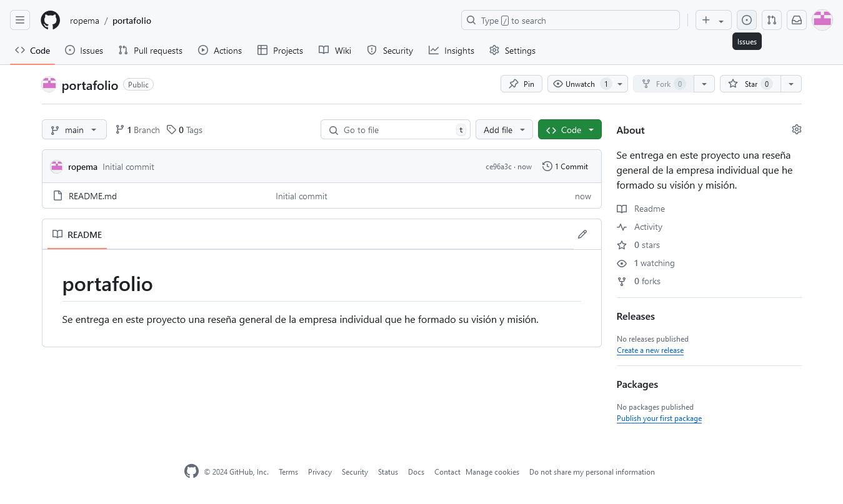
Task: Open the main branch selector
Action: click(x=74, y=129)
